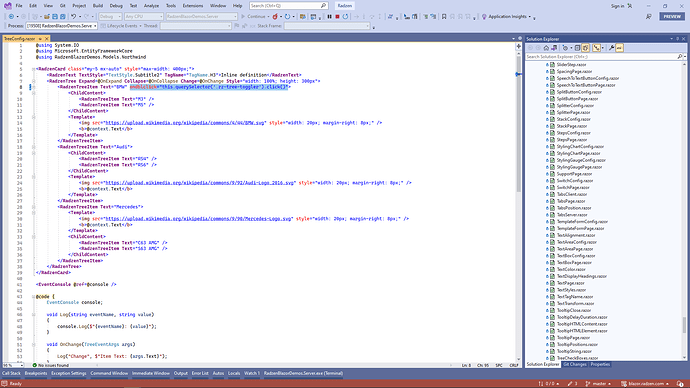Open the Error List tab
This screenshot has height=388, width=690.
tap(200, 373)
